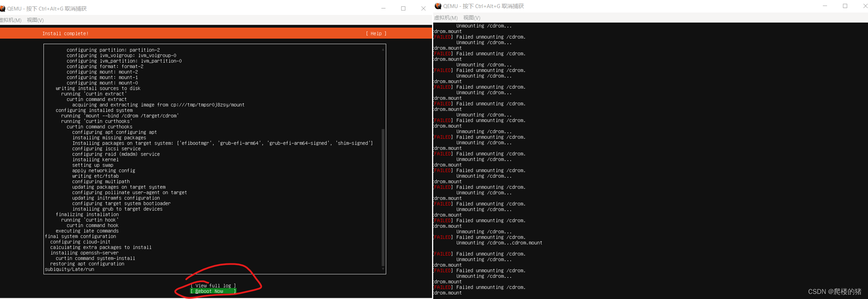The width and height of the screenshot is (868, 299).
Task: Click the 'Unmounting /cdrom...cdrom.mount' line in right window
Action: click(499, 243)
